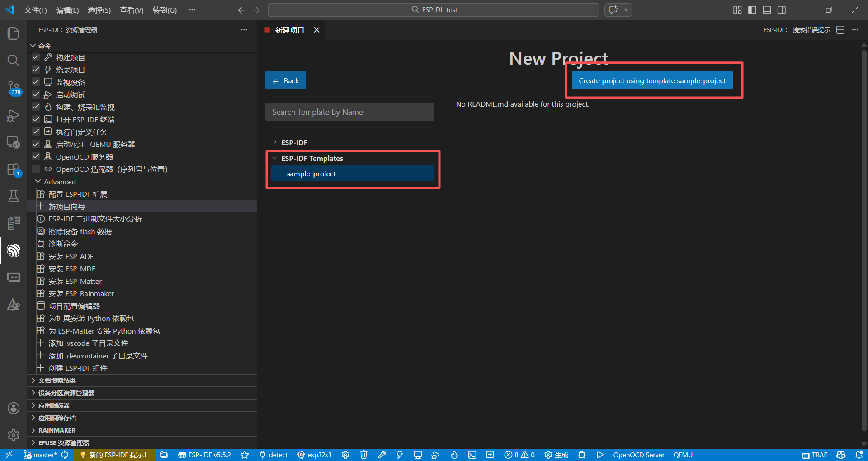Select the 新建项目 editor tab

(289, 30)
